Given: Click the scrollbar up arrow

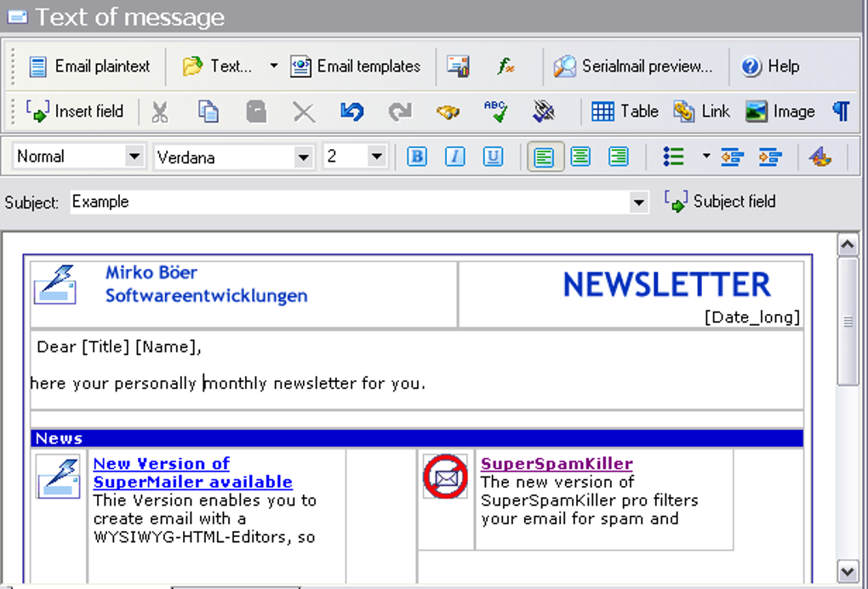Looking at the screenshot, I should coord(848,244).
